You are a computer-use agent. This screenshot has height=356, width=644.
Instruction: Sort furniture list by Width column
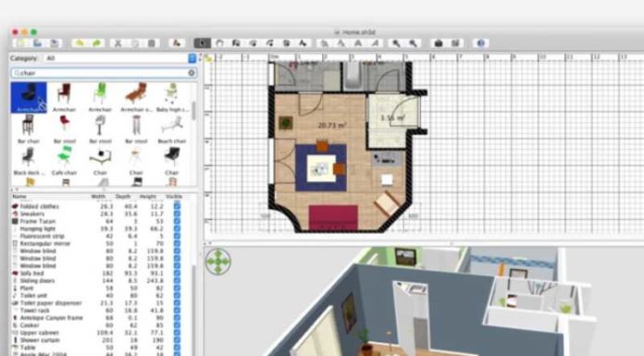(98, 197)
